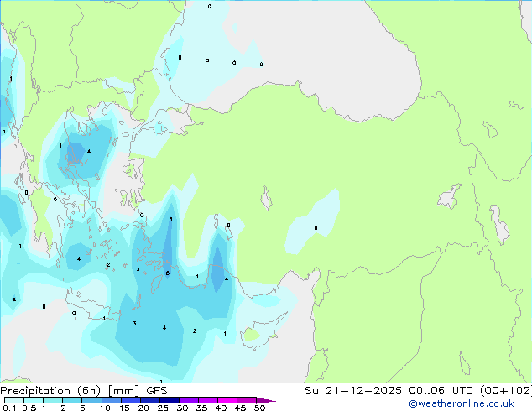
Task: Click the legend scale label 30
Action: click(x=182, y=408)
